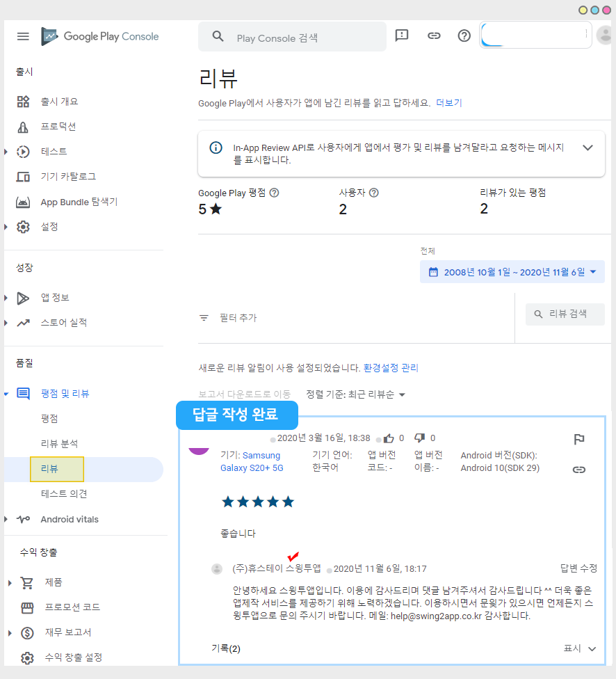Click the Google Play 평점 help icon
This screenshot has width=616, height=679.
click(274, 193)
